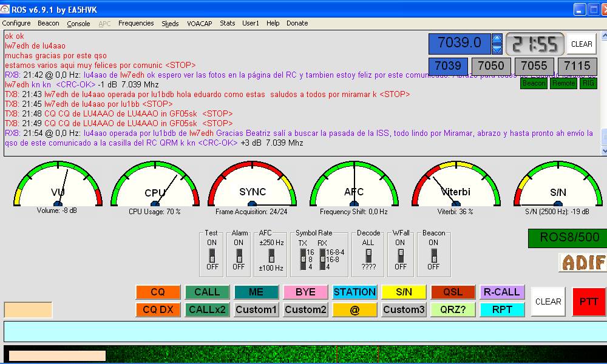607x364 pixels.
Task: Open the Help menu
Action: point(273,23)
